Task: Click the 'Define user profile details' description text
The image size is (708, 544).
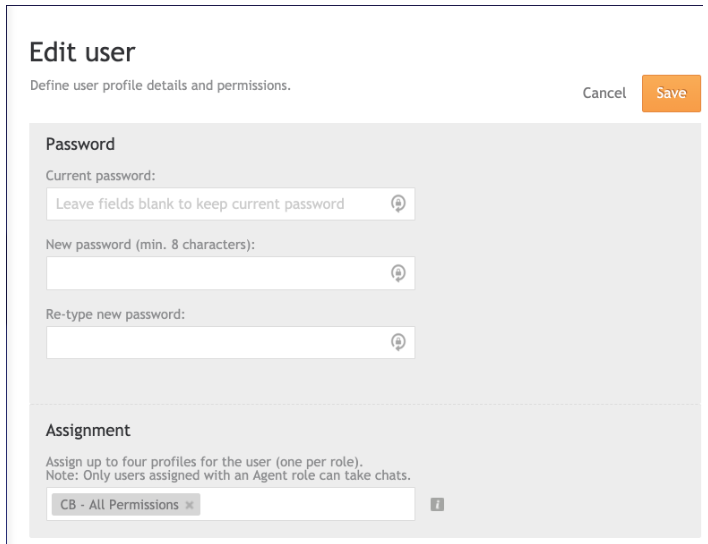Action: [160, 85]
